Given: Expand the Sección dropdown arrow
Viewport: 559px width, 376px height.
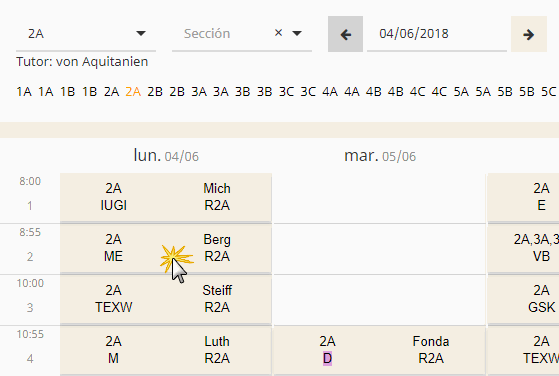Looking at the screenshot, I should point(297,34).
